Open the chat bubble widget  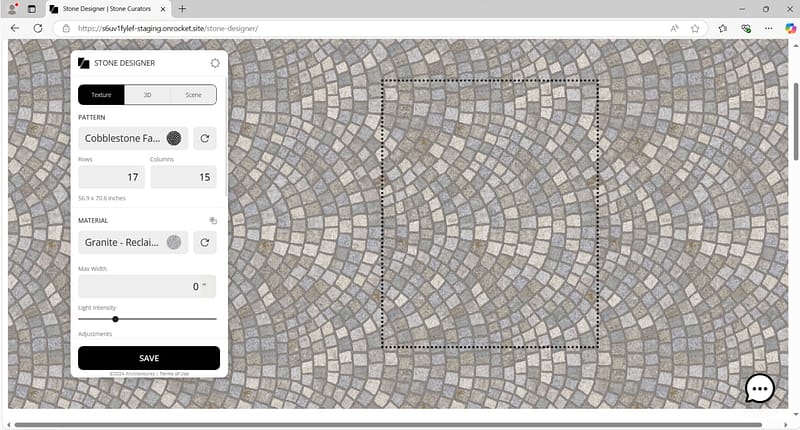[760, 389]
